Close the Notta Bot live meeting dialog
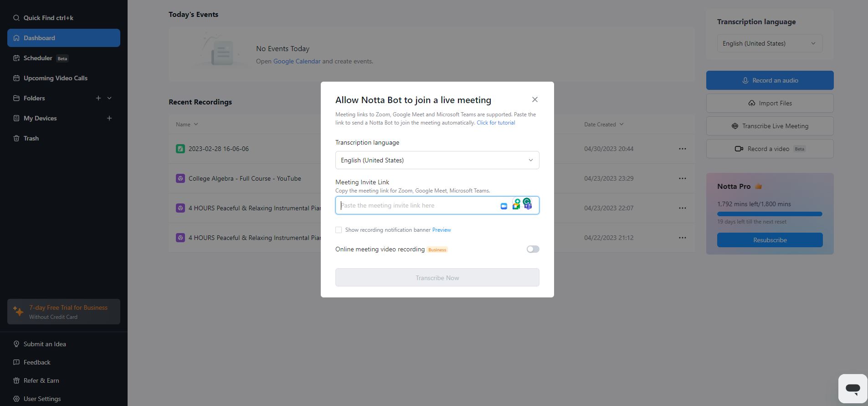868x406 pixels. (535, 99)
